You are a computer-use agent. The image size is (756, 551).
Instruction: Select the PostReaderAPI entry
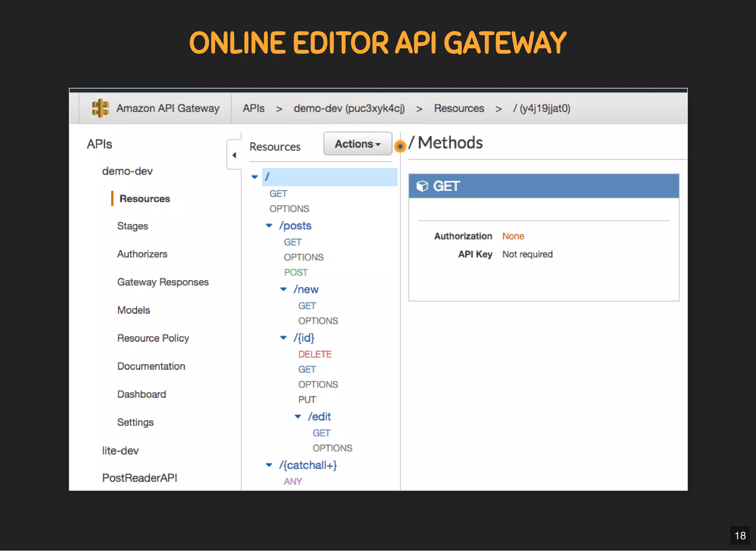pos(140,478)
